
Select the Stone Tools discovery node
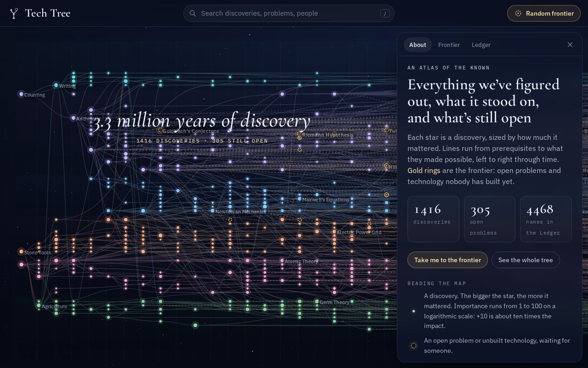21,252
